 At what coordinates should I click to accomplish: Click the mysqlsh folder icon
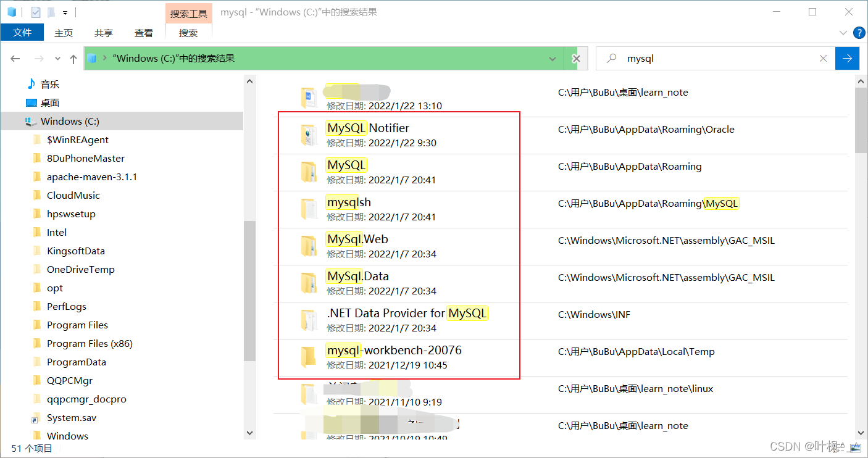(309, 209)
